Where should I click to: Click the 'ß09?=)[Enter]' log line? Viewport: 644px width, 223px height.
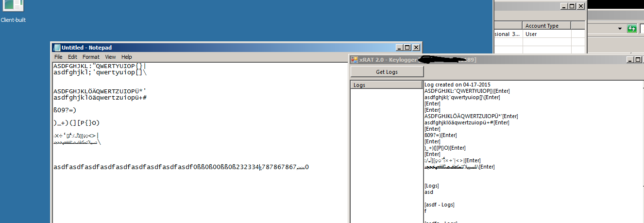[x=441, y=135]
